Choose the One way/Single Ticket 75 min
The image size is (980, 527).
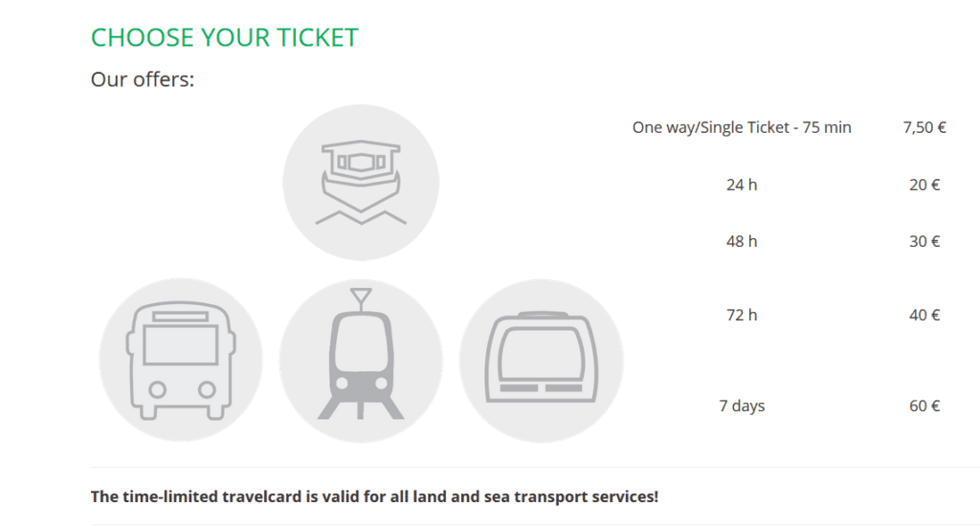coord(742,127)
